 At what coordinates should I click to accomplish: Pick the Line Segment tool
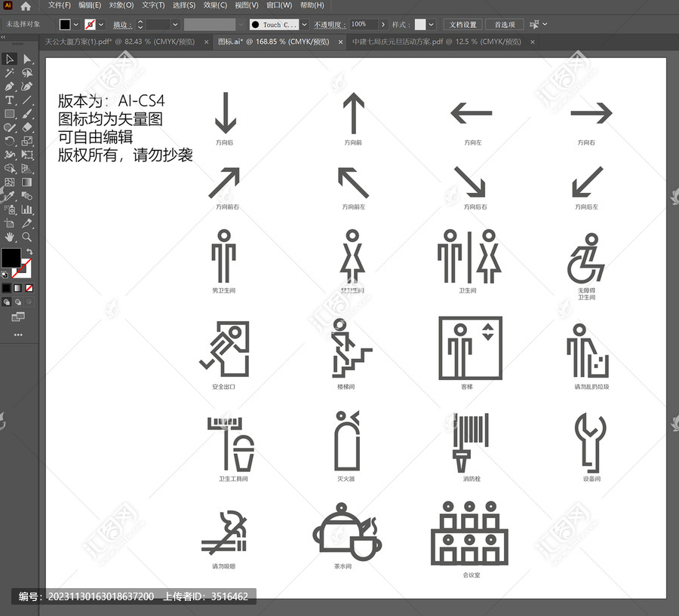point(27,100)
